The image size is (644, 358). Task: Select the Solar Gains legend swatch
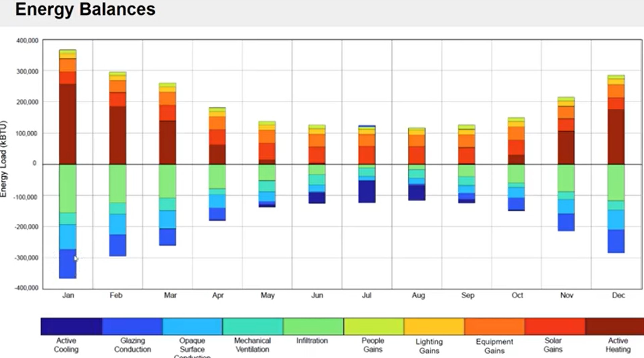[x=555, y=326]
